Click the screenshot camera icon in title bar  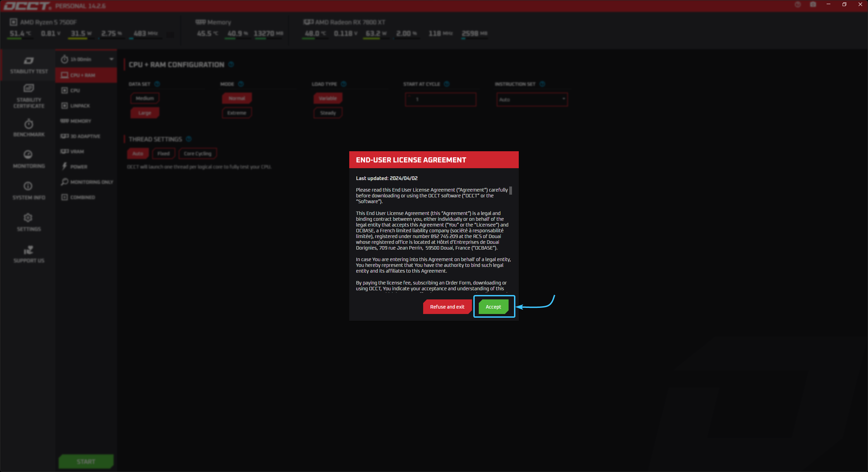click(813, 4)
